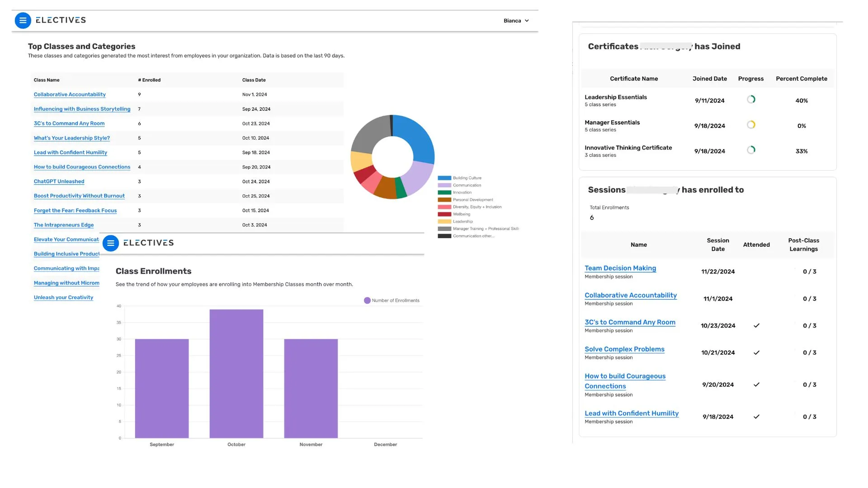Viewport: 868px width, 488px height.
Task: Click the Joined Date column header
Action: [710, 79]
